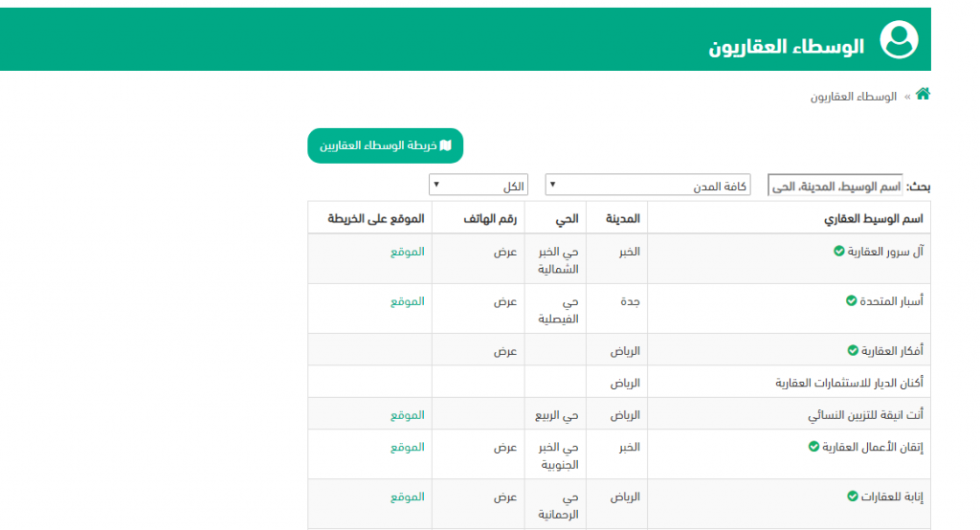The width and height of the screenshot is (980, 530).
Task: Click verified check icon beside إتقان الأعمال العقارية
Action: tap(813, 447)
